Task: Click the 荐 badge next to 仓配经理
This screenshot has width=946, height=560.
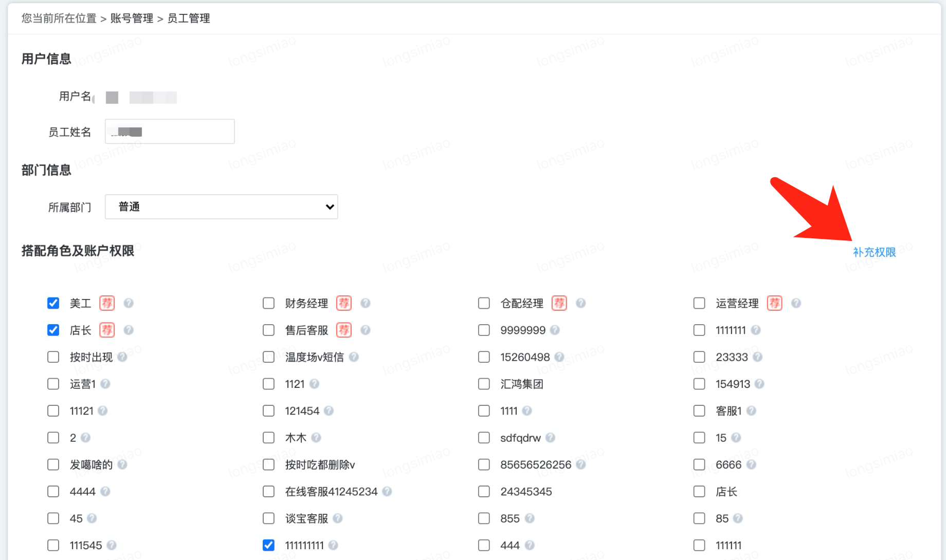Action: click(559, 303)
